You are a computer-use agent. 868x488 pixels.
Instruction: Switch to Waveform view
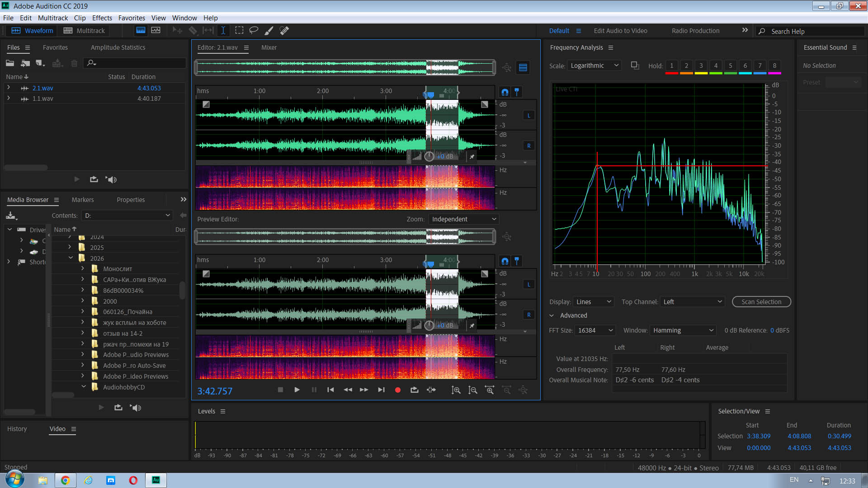point(32,31)
